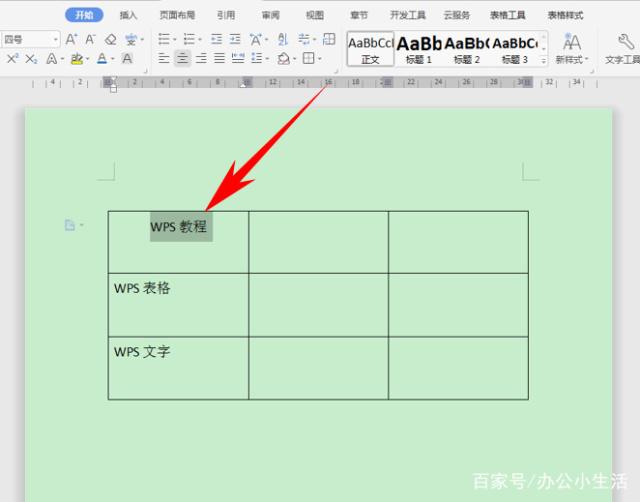Screen dimensions: 640x502
Task: Open the font size 四号 dropdown
Action: pyautogui.click(x=56, y=40)
